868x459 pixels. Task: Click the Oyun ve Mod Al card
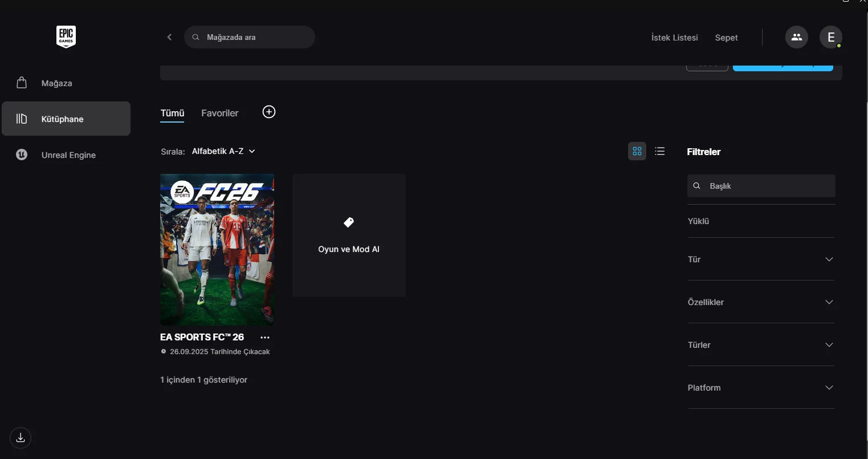click(349, 235)
